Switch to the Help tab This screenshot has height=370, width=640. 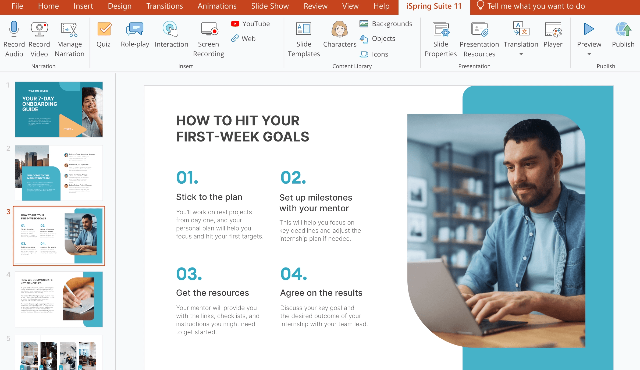tap(381, 6)
